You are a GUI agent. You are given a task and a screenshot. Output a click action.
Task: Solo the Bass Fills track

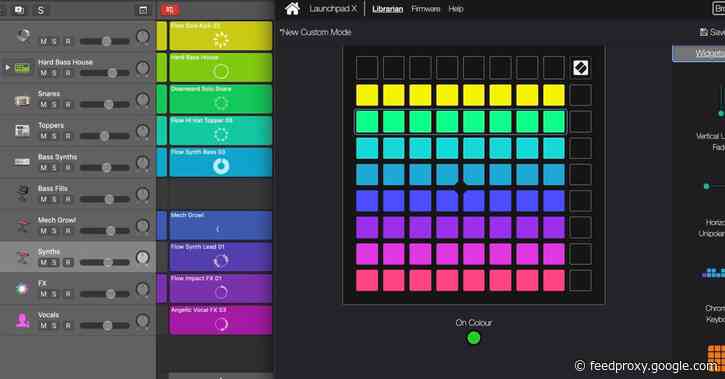pyautogui.click(x=54, y=199)
